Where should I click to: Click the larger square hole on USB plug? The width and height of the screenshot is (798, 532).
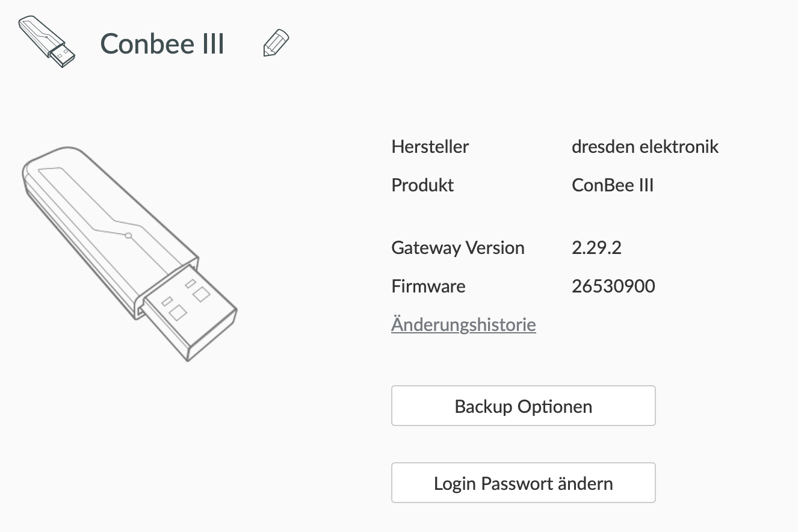point(178,312)
